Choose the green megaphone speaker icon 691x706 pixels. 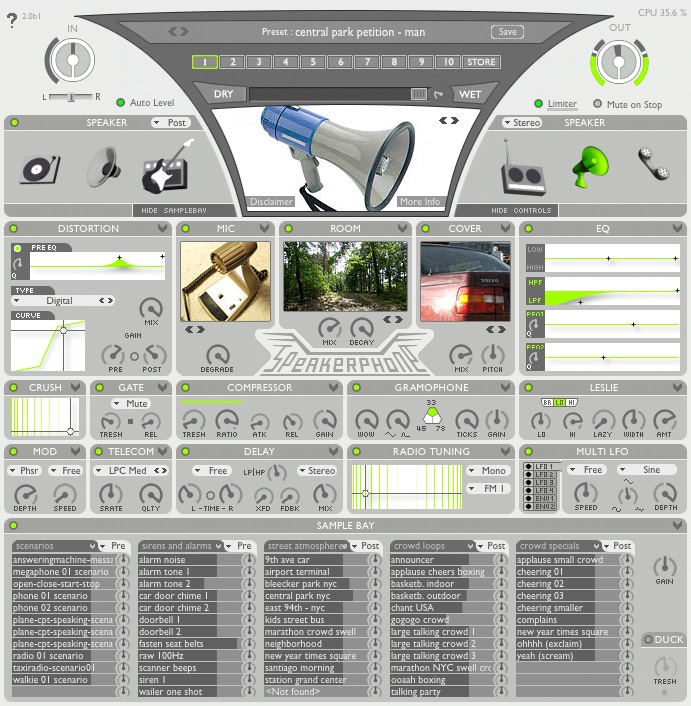click(589, 165)
